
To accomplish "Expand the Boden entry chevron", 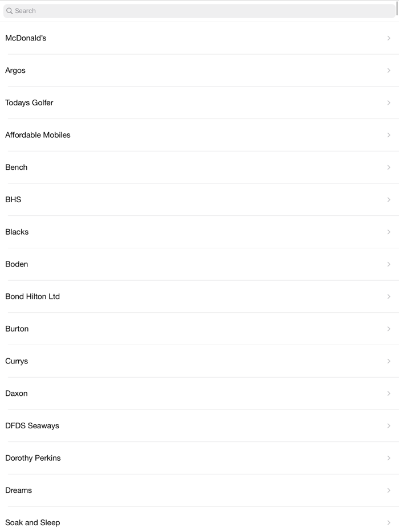I will (389, 264).
